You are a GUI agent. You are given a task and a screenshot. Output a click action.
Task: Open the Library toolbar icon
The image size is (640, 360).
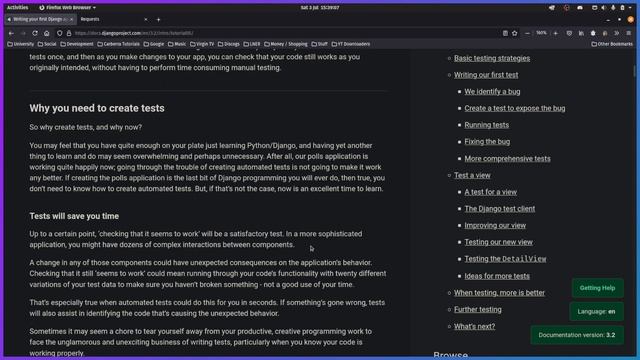pos(581,33)
